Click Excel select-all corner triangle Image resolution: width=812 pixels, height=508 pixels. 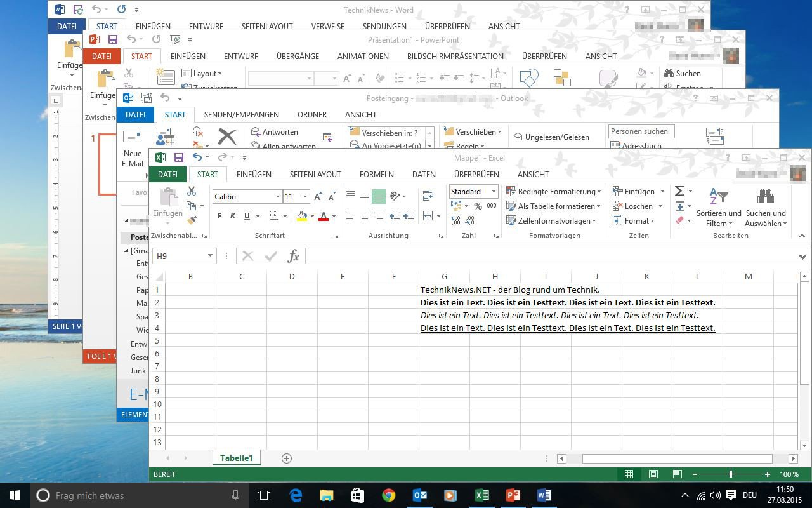coord(159,276)
